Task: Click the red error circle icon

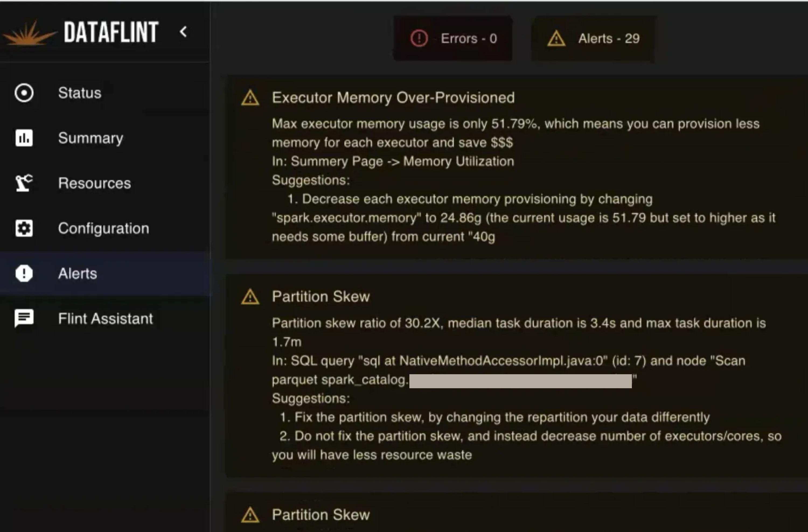Action: pyautogui.click(x=419, y=38)
